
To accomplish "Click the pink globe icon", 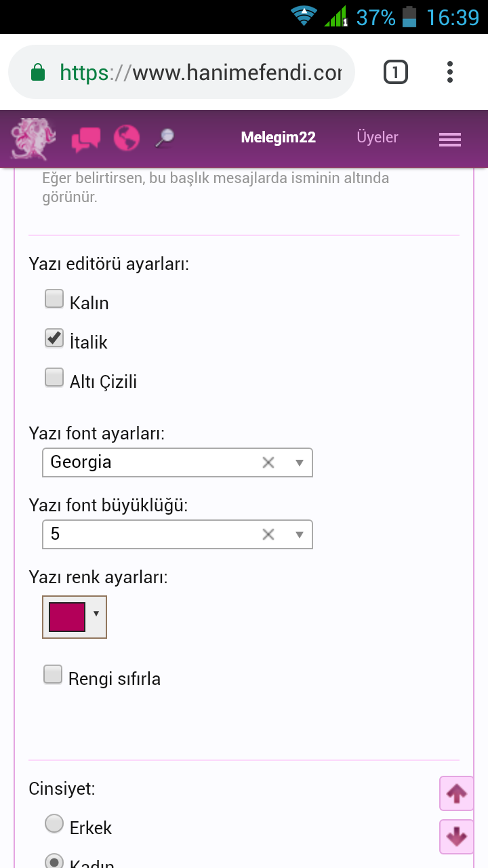I will click(x=127, y=138).
